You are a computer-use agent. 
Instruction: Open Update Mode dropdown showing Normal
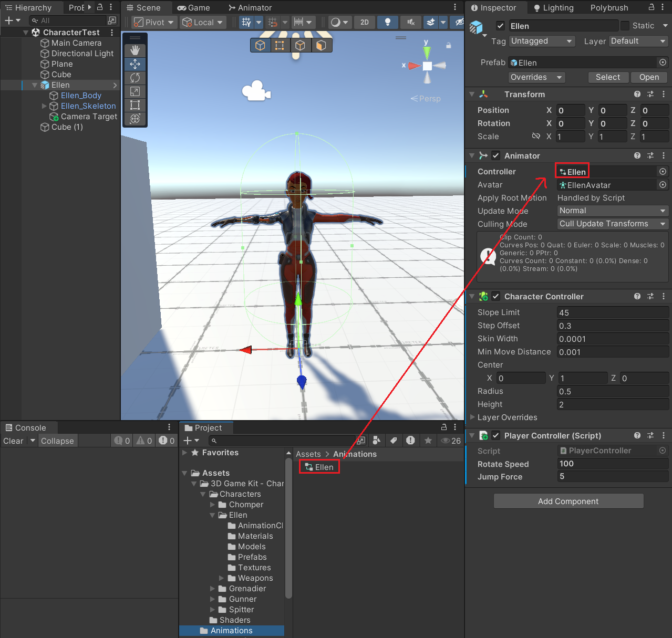pyautogui.click(x=613, y=211)
